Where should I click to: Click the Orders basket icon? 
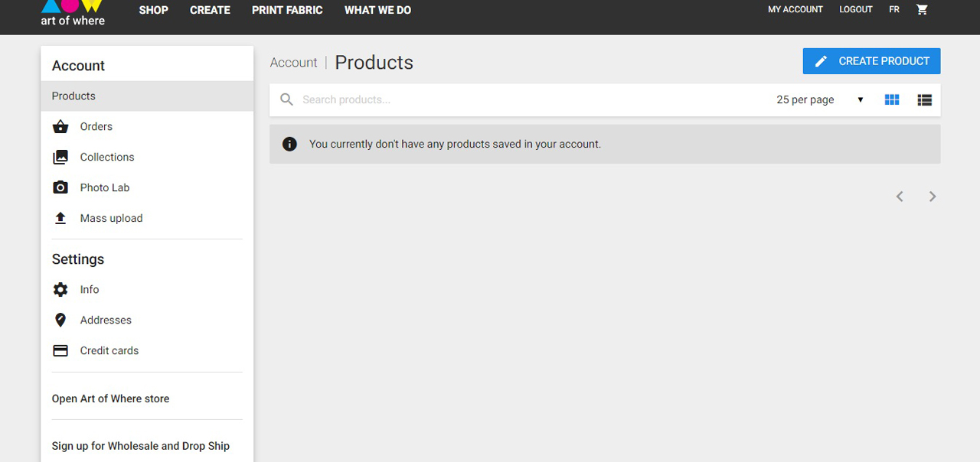click(x=60, y=127)
